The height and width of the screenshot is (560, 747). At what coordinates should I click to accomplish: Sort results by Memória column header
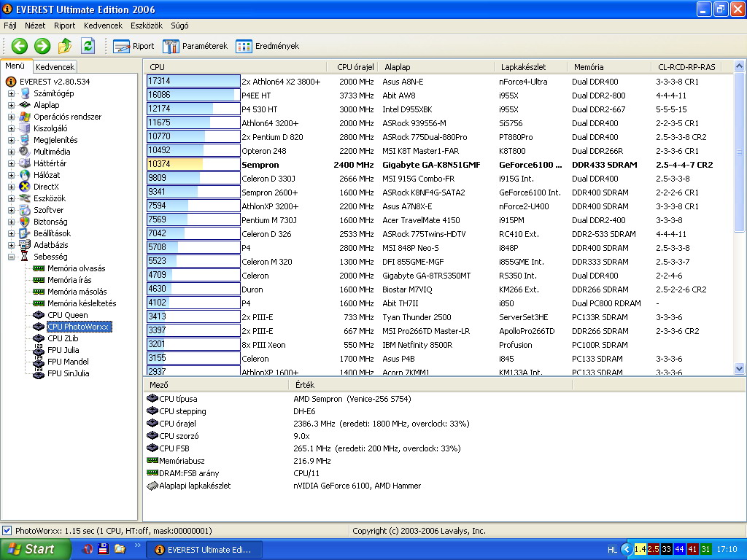(x=609, y=67)
